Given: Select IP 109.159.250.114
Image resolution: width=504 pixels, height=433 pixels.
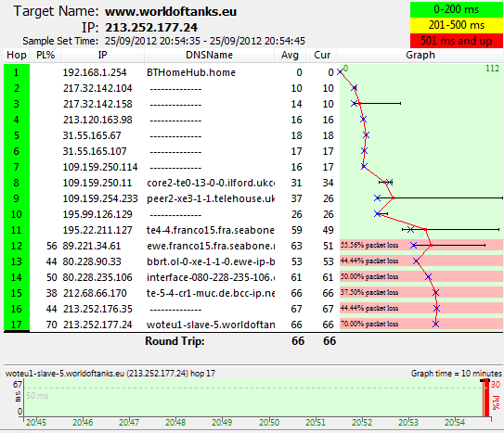Looking at the screenshot, I should (x=100, y=167).
